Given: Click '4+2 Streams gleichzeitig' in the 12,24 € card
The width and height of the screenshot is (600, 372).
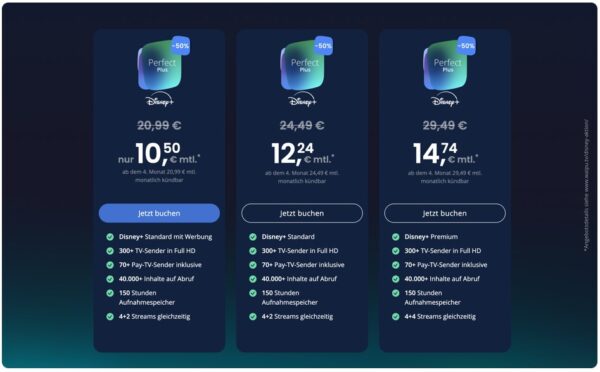Looking at the screenshot, I should tap(297, 317).
